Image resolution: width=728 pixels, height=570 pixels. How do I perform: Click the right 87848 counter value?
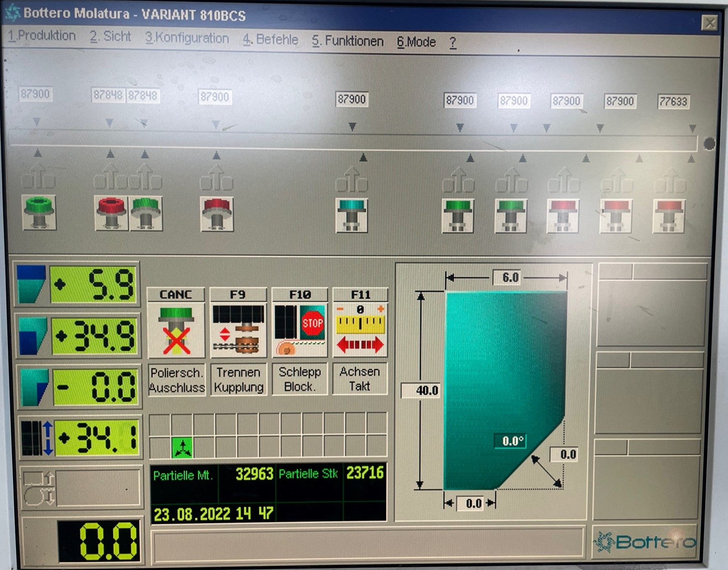point(142,96)
